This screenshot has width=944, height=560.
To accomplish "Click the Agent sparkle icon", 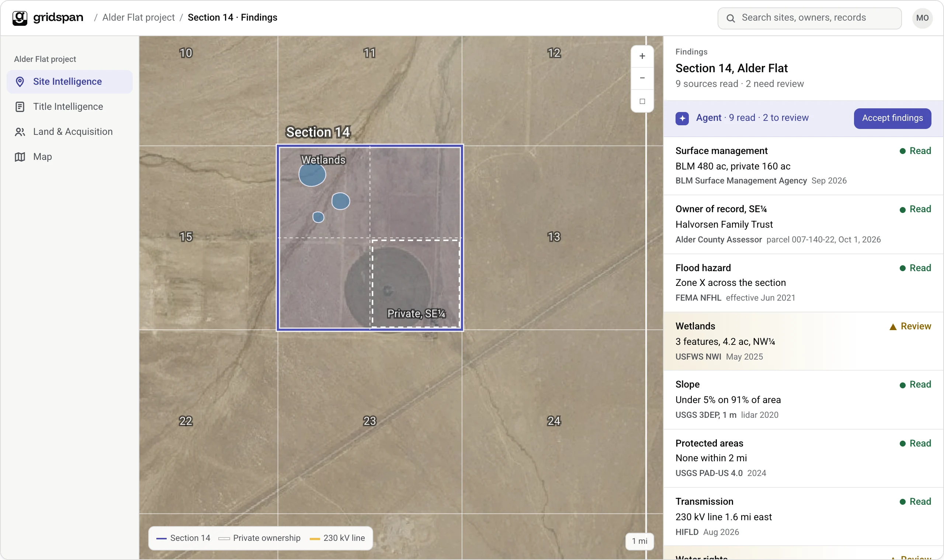I will pyautogui.click(x=682, y=118).
